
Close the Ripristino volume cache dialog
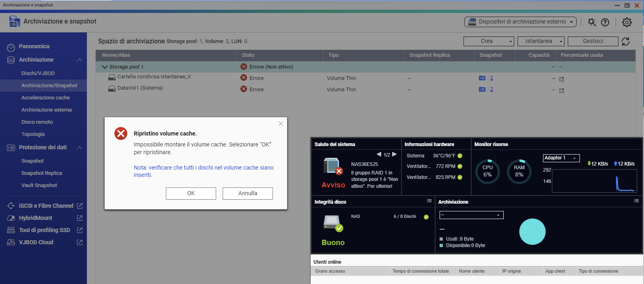click(x=281, y=124)
